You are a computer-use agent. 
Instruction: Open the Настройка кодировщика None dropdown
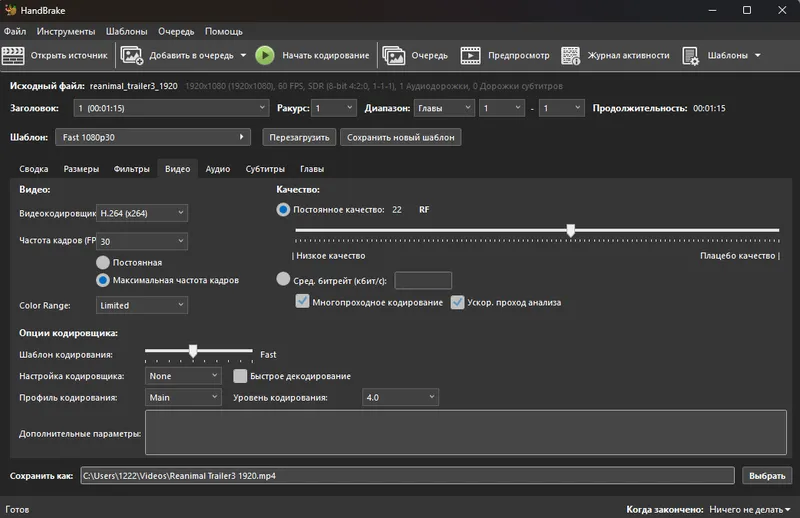click(x=183, y=376)
